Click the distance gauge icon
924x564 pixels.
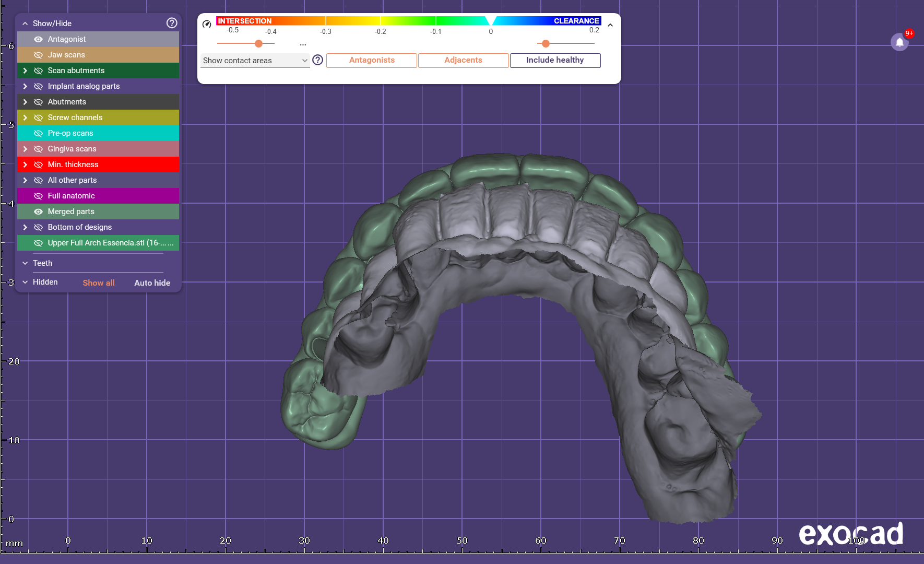tap(207, 24)
